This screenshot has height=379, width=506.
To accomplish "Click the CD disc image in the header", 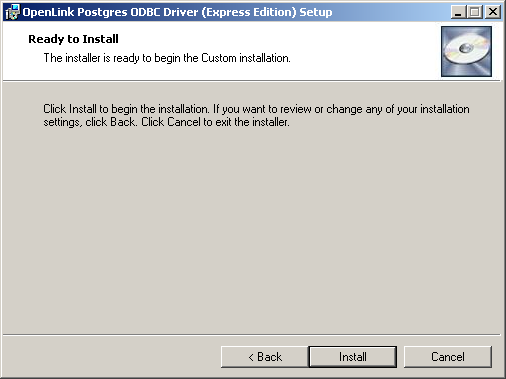I will [x=466, y=51].
